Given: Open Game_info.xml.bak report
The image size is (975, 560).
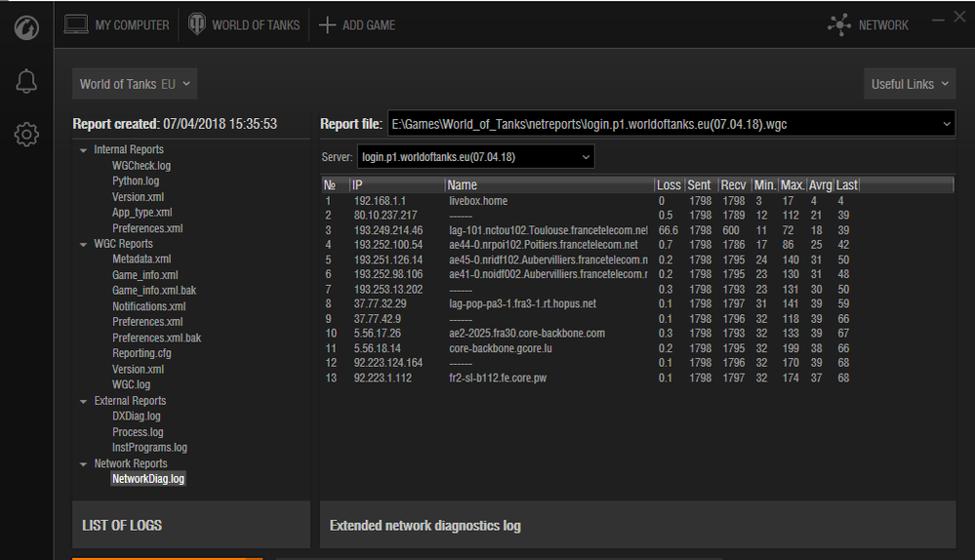Looking at the screenshot, I should click(153, 291).
